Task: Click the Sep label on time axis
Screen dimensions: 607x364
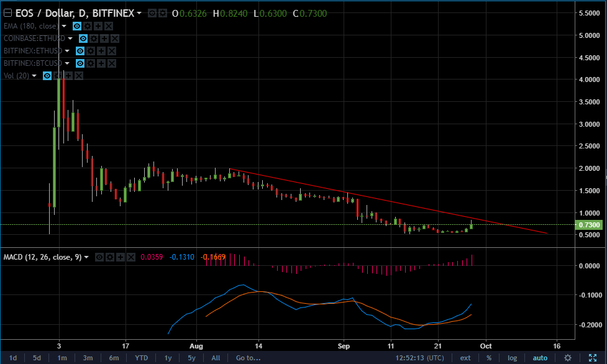Action: click(344, 346)
